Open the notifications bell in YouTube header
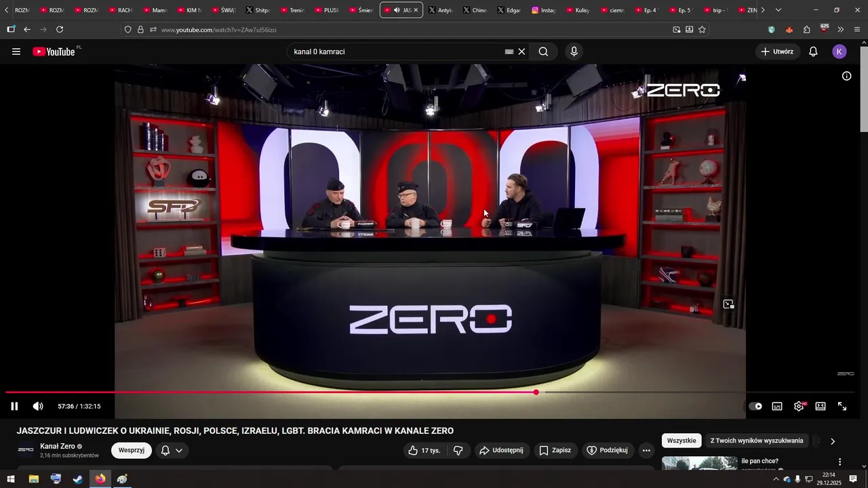868x488 pixels. [x=813, y=52]
